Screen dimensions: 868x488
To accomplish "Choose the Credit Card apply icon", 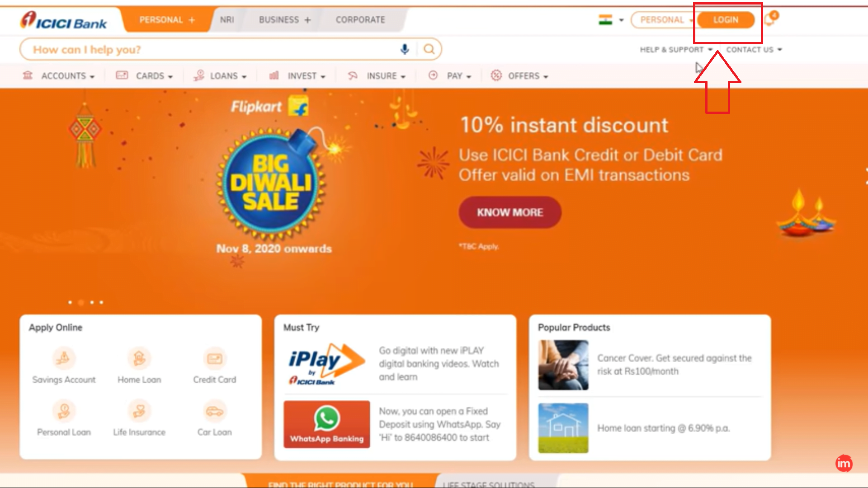I will pyautogui.click(x=215, y=358).
